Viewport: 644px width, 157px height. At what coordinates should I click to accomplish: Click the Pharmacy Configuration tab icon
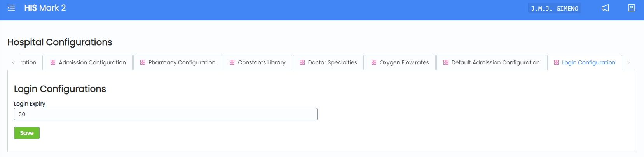click(143, 62)
